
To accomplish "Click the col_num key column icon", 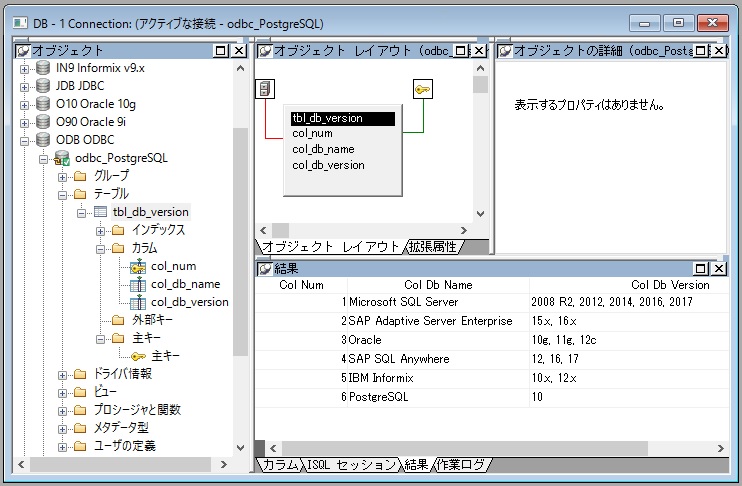I will click(138, 266).
